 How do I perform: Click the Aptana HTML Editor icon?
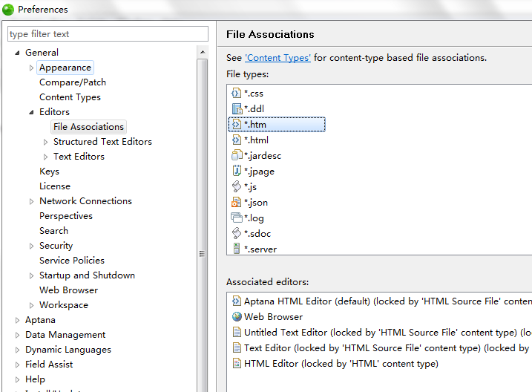pyautogui.click(x=237, y=301)
